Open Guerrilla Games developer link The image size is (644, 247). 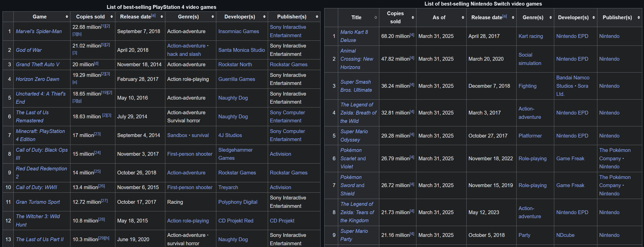click(236, 79)
